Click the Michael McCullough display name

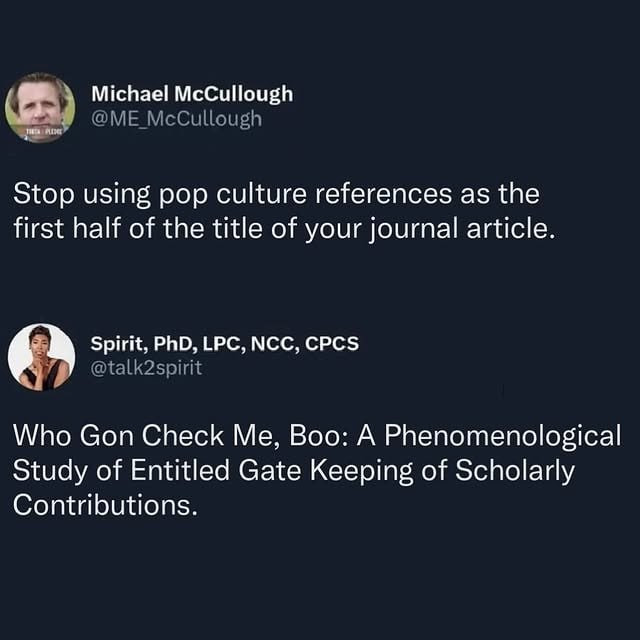192,94
